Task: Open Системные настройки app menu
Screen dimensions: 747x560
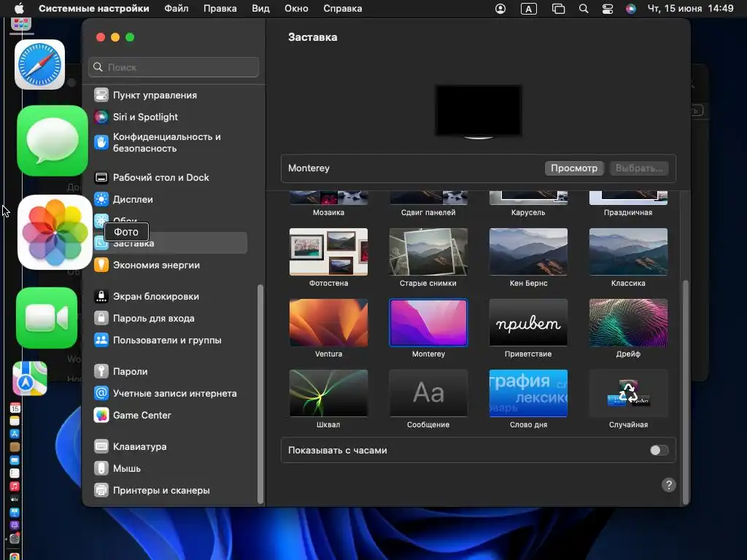Action: (94, 9)
